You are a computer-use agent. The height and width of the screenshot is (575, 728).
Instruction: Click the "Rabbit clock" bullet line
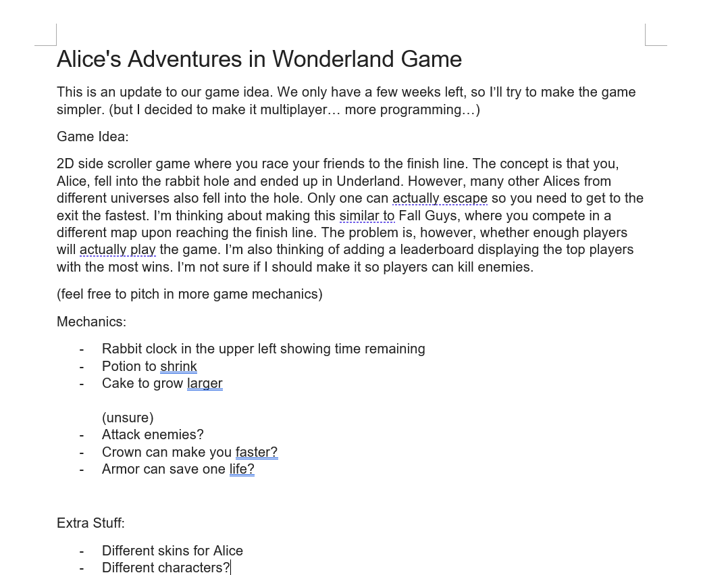click(263, 349)
